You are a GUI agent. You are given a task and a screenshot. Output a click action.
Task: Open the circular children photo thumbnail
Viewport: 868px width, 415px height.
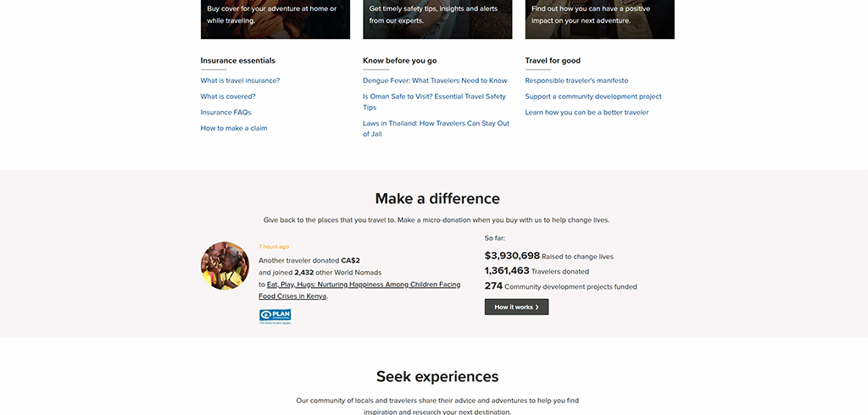tap(225, 266)
